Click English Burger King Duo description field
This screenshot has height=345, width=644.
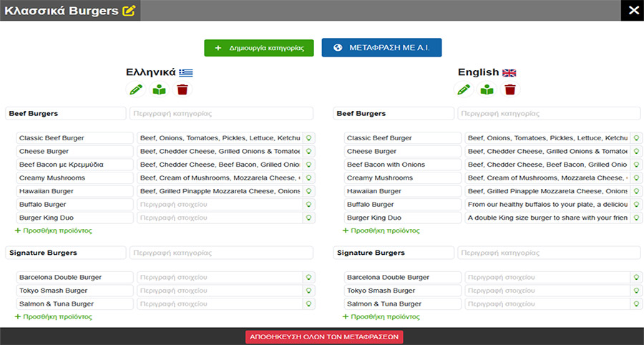[x=547, y=218]
